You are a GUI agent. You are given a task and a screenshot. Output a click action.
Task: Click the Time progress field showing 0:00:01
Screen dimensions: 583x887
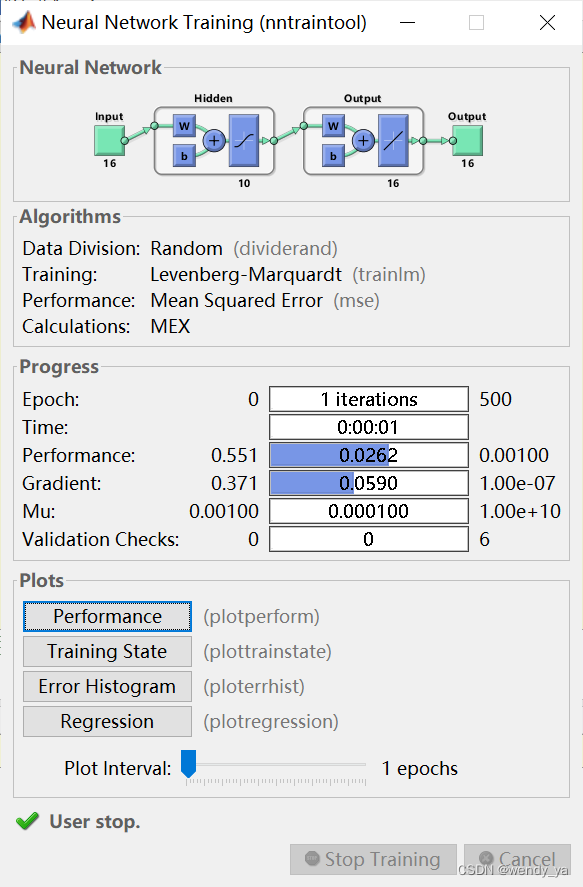(369, 427)
